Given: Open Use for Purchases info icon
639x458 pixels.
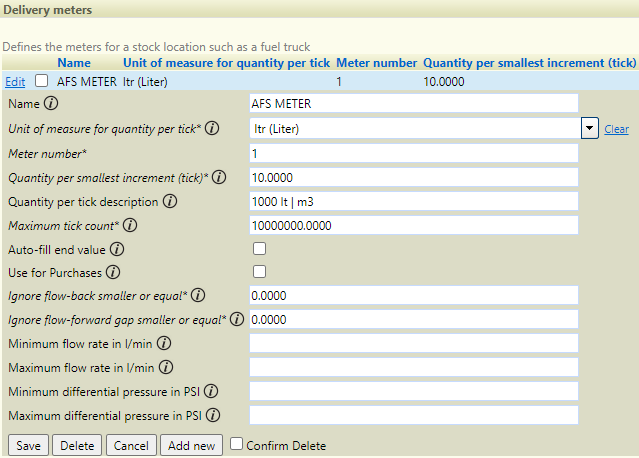Looking at the screenshot, I should coord(113,272).
